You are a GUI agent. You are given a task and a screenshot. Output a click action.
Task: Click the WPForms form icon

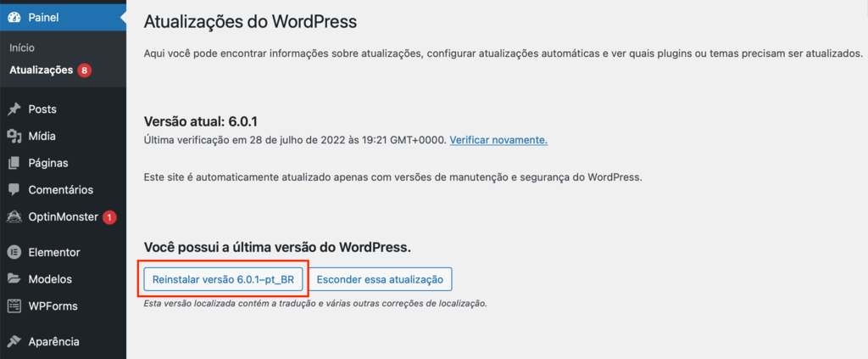[x=14, y=306]
